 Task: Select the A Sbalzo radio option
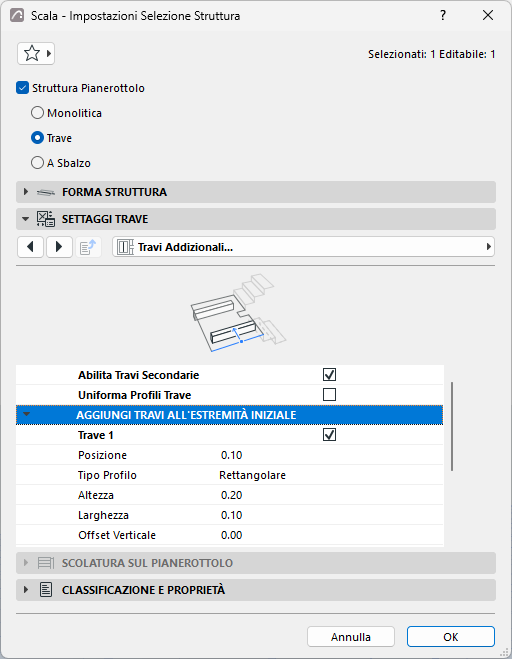[37, 163]
